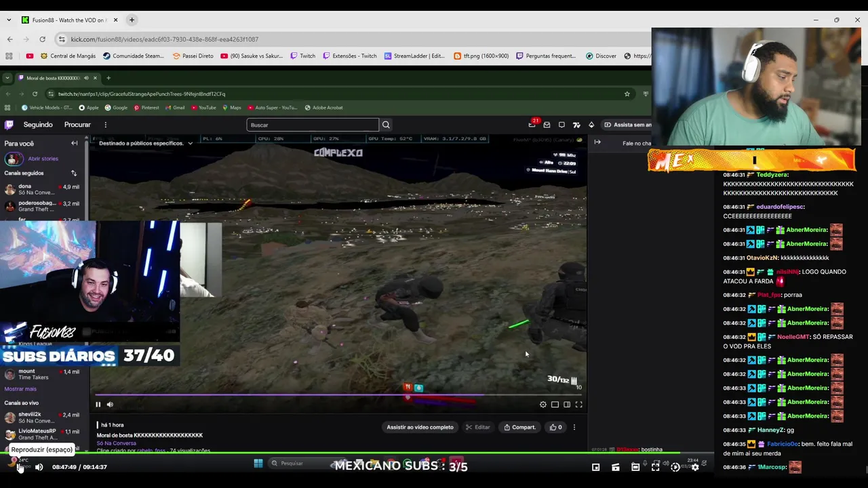The width and height of the screenshot is (868, 488).
Task: Type in the Twitch 'Buscar' search field
Action: (x=313, y=125)
